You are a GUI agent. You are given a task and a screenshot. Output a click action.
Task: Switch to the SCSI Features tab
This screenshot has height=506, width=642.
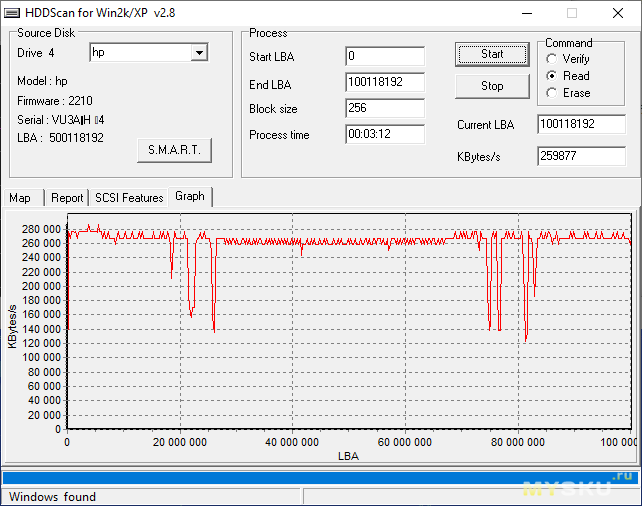click(x=129, y=198)
